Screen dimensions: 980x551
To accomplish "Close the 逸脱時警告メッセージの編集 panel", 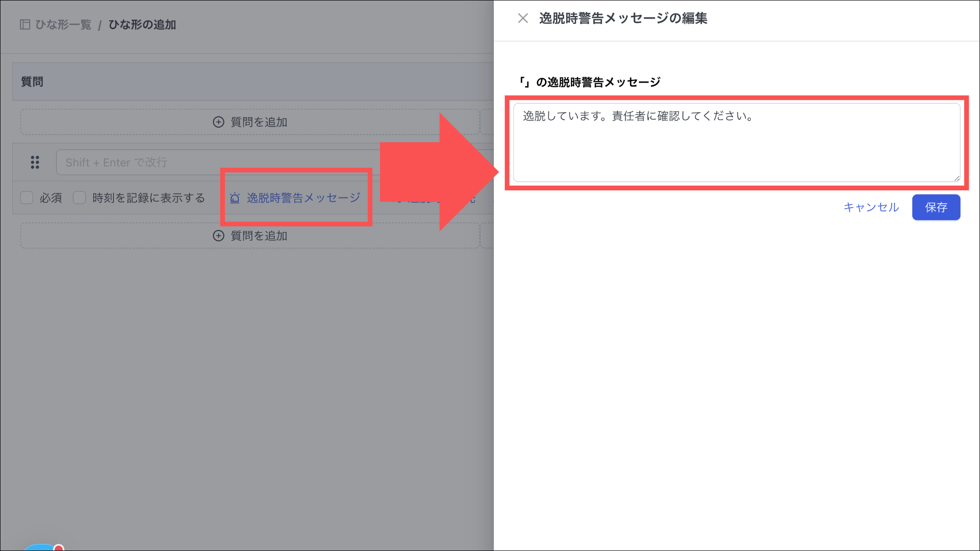I will click(523, 18).
